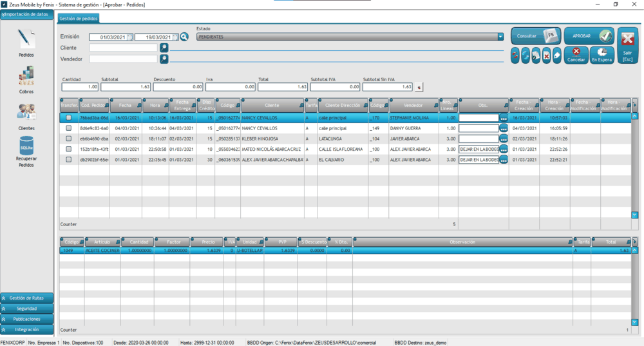Viewport: 644px width, 346px height.
Task: Expand the Publicaciones section
Action: [x=26, y=319]
